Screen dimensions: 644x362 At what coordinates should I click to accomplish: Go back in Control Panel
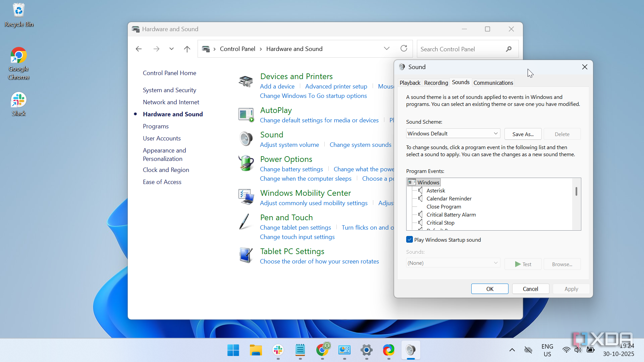pyautogui.click(x=139, y=49)
